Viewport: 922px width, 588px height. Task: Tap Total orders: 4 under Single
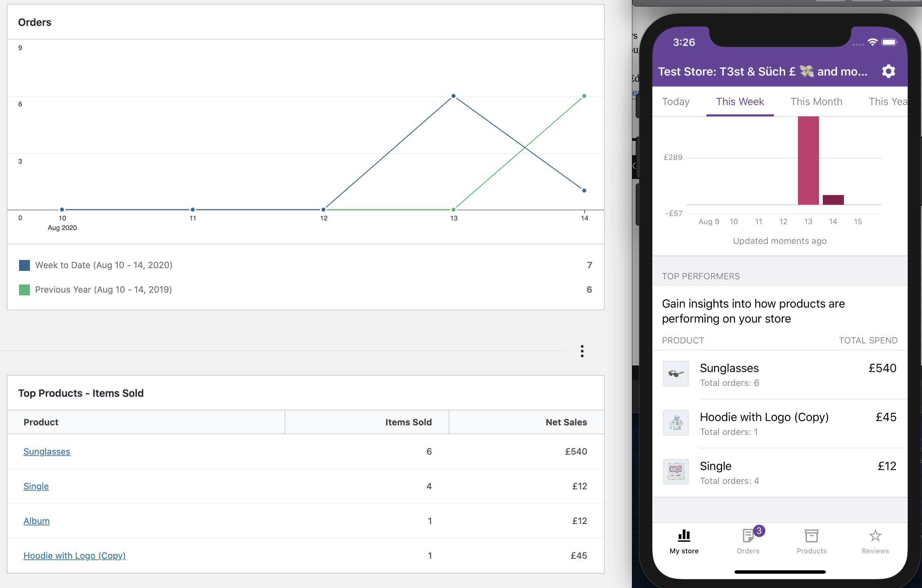click(x=729, y=480)
